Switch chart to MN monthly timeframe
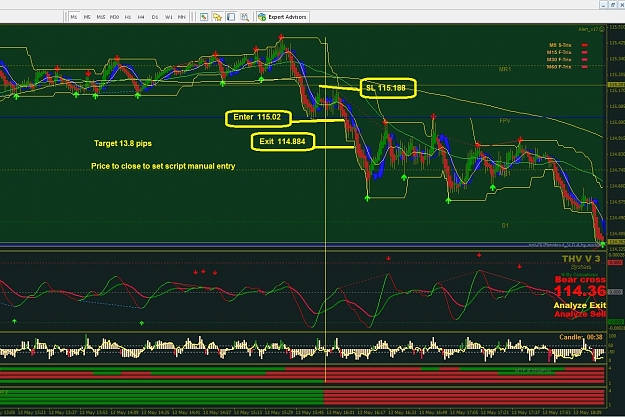This screenshot has height=417, width=625. (182, 17)
